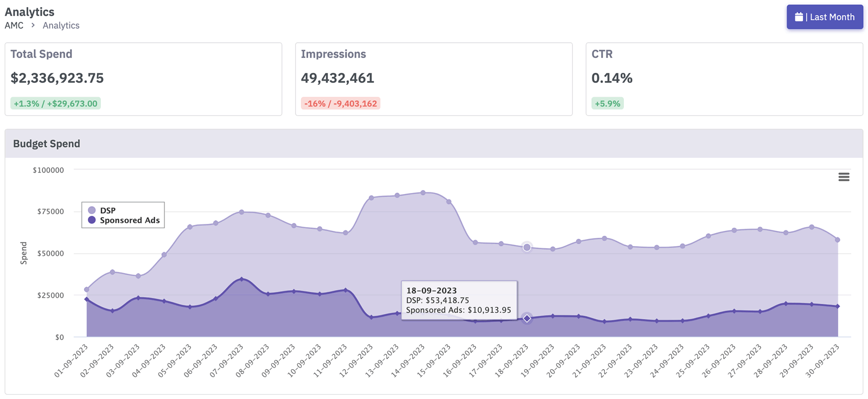
Task: Click the -16% / -9,403,162 badge
Action: coord(341,104)
